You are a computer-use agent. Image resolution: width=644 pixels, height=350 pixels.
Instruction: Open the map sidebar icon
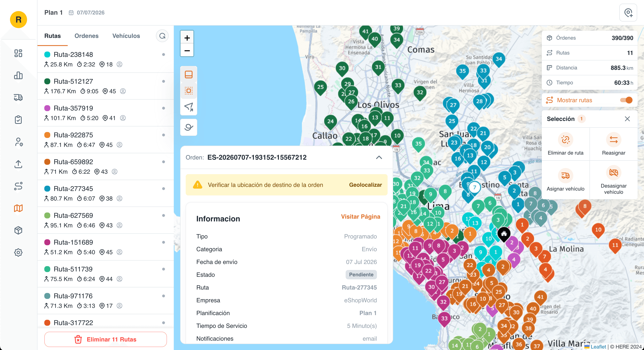point(18,208)
